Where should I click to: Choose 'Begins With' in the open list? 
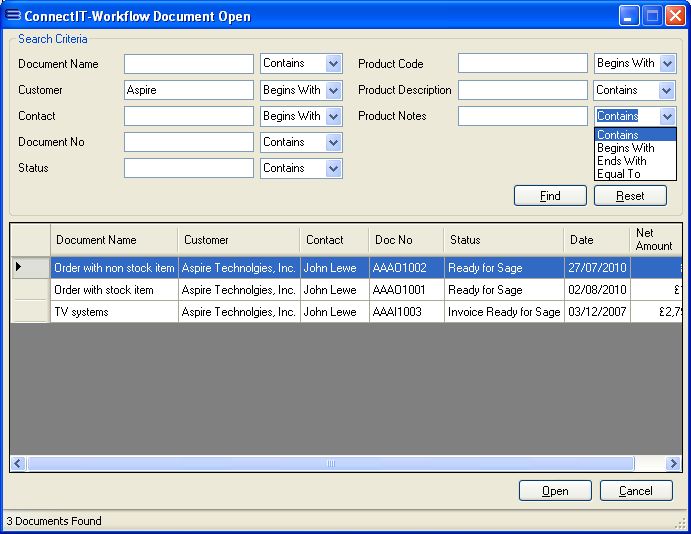(x=635, y=148)
